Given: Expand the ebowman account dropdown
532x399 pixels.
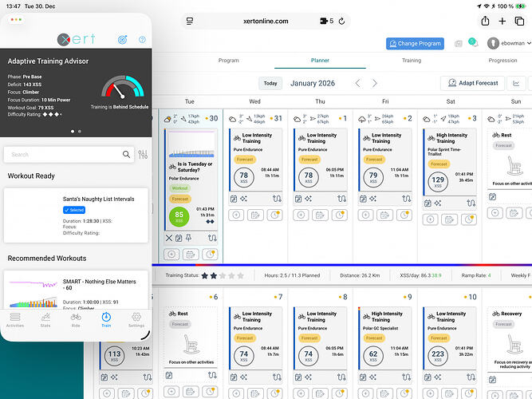Looking at the screenshot, I should [510, 44].
